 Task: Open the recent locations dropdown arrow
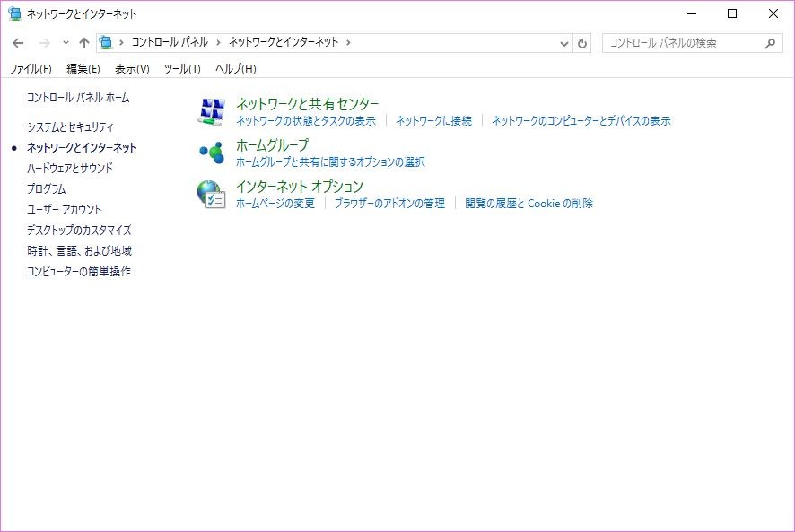pyautogui.click(x=66, y=43)
